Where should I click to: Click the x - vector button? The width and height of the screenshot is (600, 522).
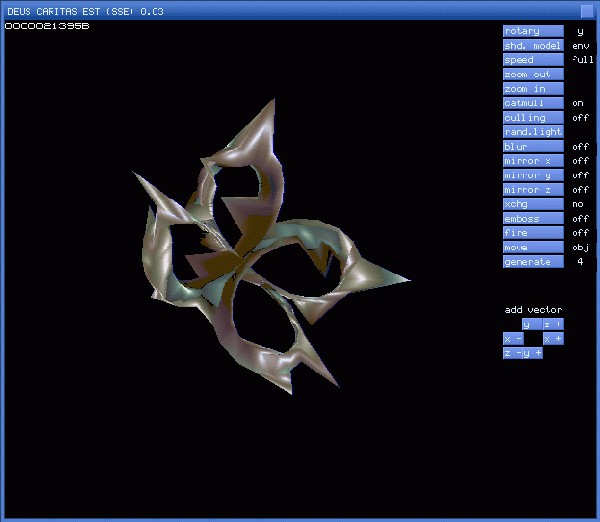(x=513, y=339)
